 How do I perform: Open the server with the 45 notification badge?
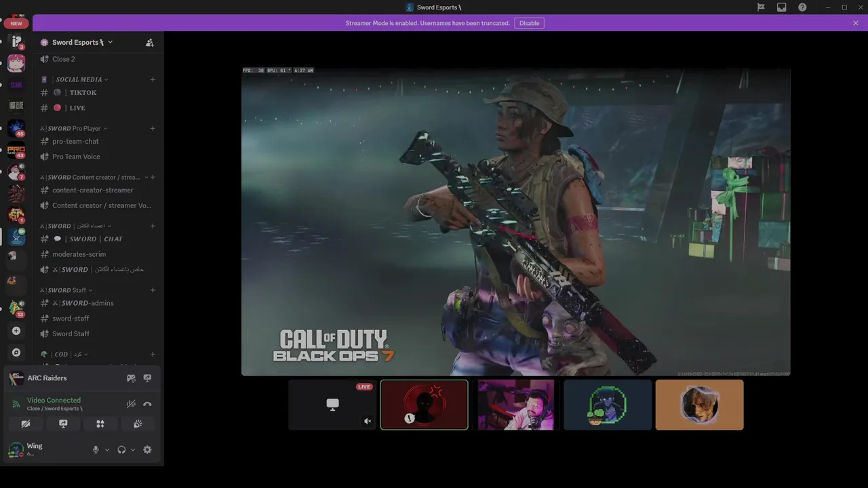coord(16,127)
